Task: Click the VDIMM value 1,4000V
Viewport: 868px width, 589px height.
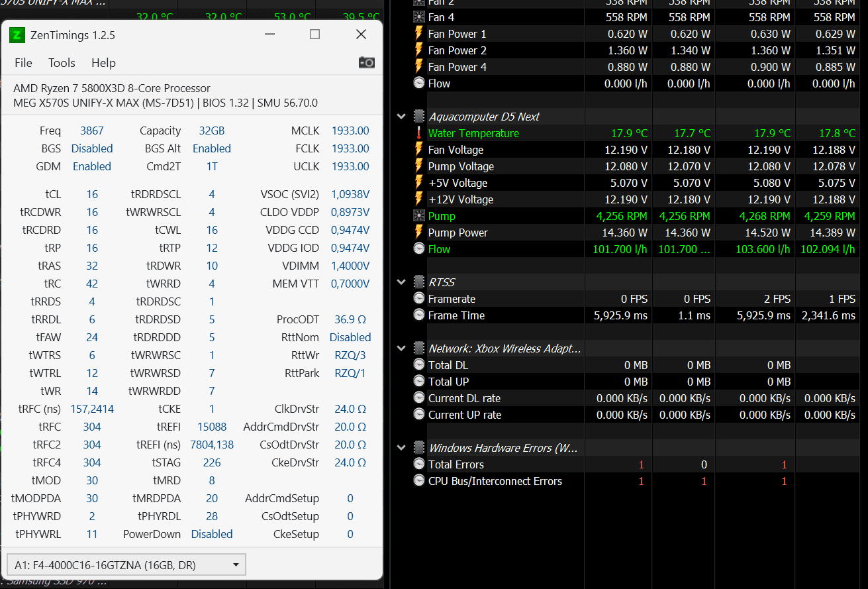Action: tap(350, 266)
